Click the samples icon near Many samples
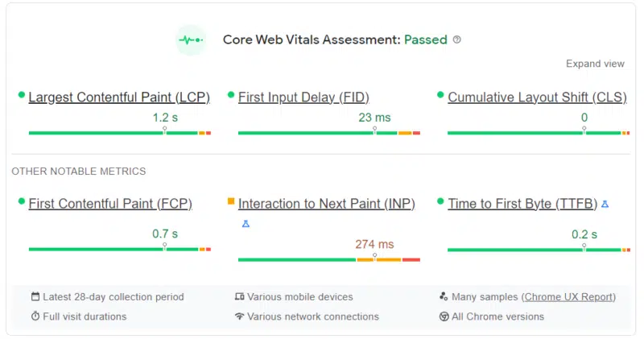This screenshot has width=644, height=339. (x=444, y=297)
